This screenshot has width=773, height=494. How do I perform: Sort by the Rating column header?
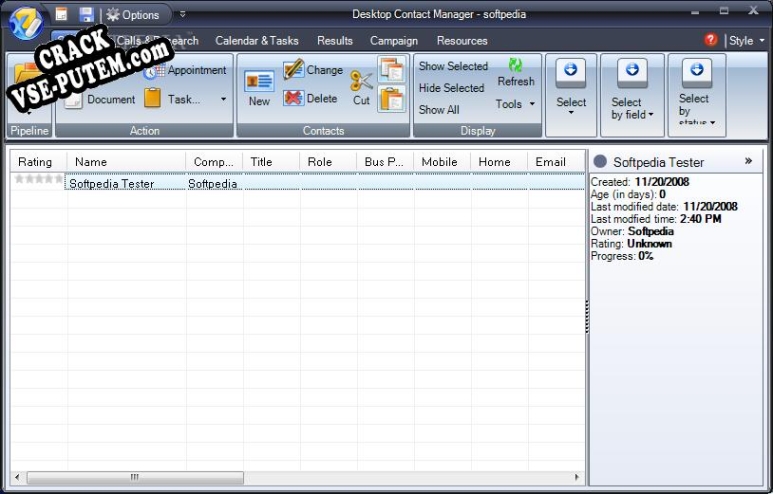pyautogui.click(x=38, y=162)
